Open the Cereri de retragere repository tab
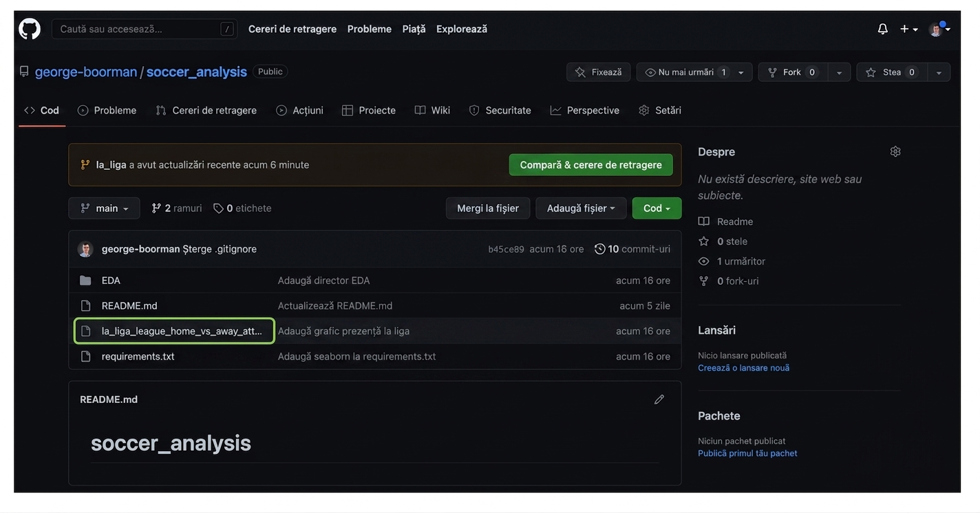Screen dimensions: 980x513 click(x=206, y=110)
